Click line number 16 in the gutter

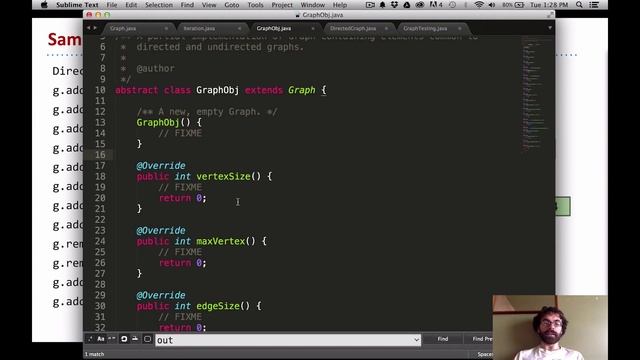(100, 155)
